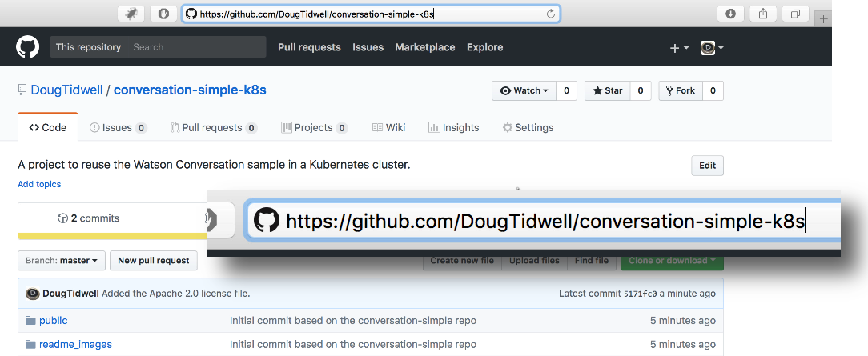Click Find file button

(x=591, y=260)
